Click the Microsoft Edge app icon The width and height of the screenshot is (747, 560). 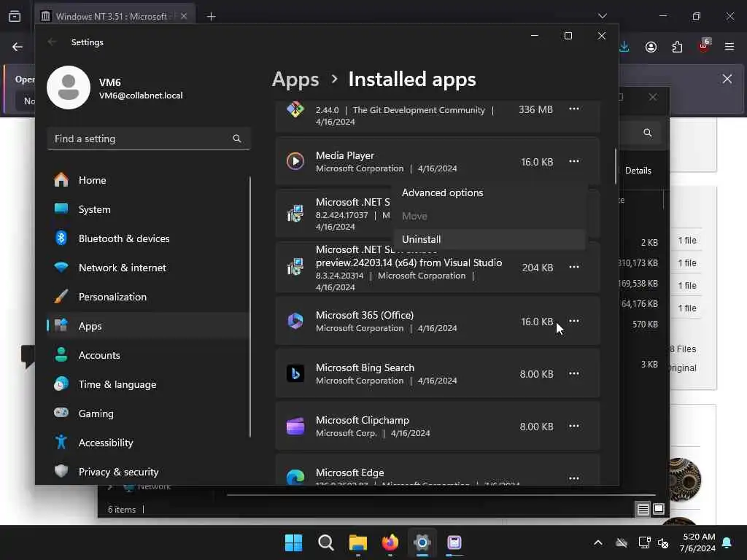(x=295, y=476)
